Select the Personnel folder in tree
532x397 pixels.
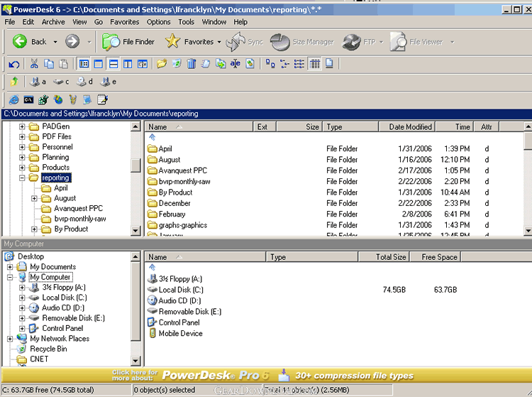(51, 147)
